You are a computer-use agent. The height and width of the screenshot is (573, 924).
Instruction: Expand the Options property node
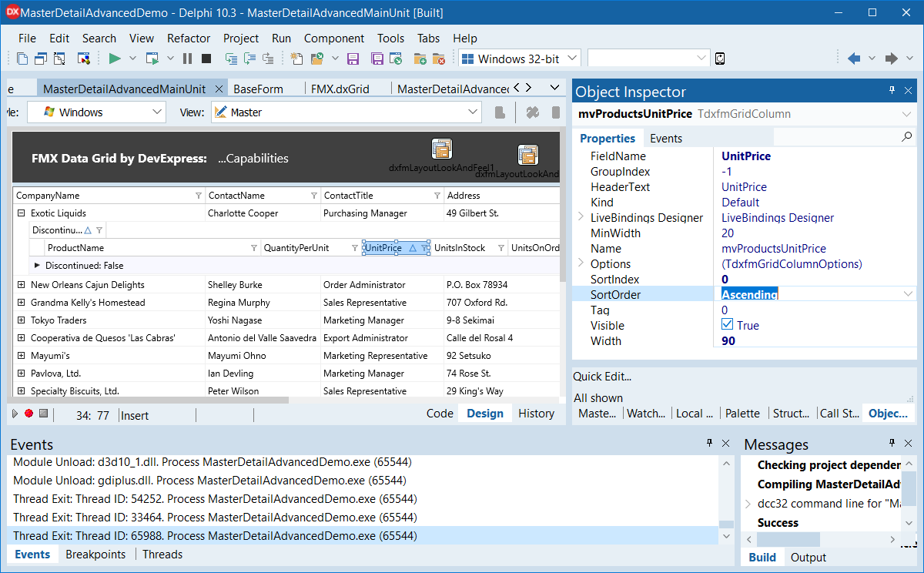tap(581, 263)
